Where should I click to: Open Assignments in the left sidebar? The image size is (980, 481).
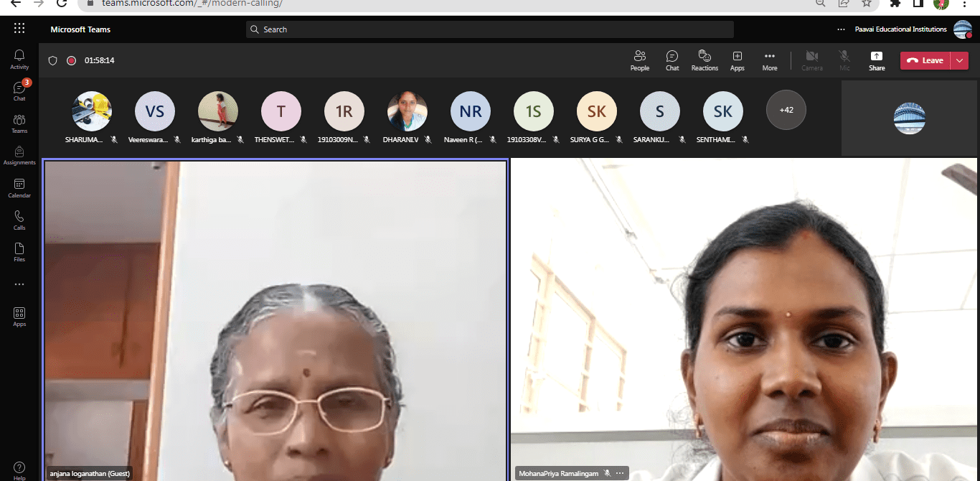[19, 156]
